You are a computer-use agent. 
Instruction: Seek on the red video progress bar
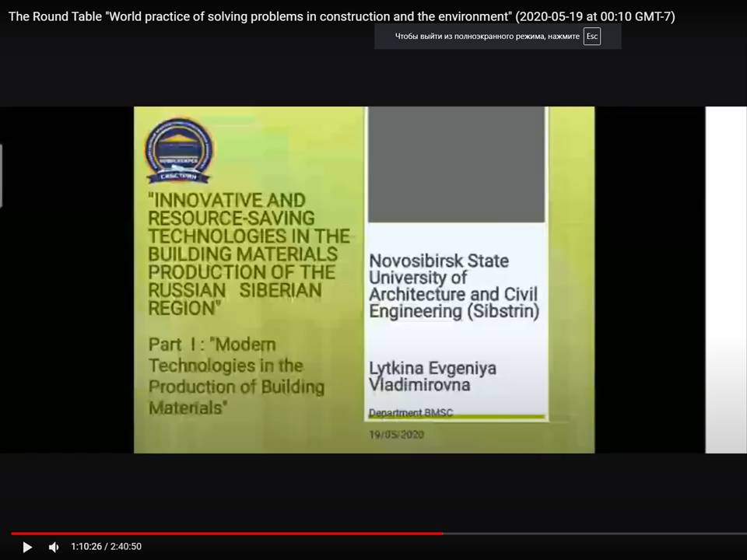(227, 534)
